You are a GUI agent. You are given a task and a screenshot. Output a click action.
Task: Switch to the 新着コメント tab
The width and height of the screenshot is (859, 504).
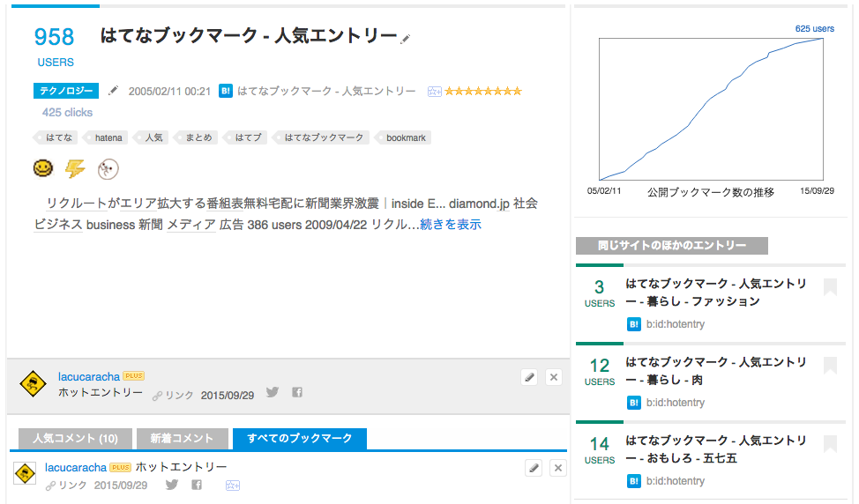pos(182,439)
